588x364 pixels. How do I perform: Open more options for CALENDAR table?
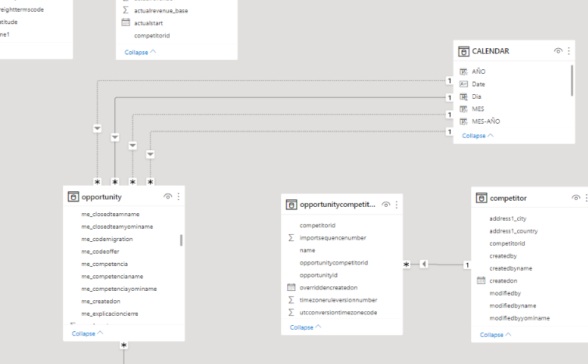569,51
